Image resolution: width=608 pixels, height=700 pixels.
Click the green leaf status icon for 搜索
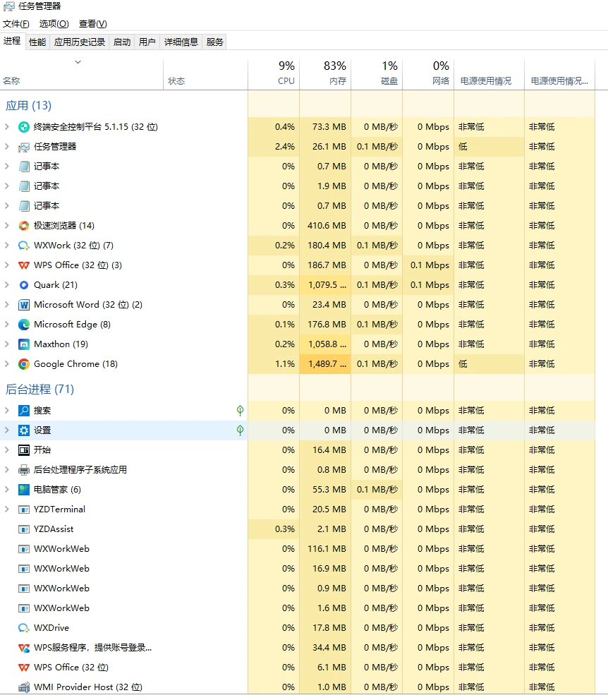240,410
